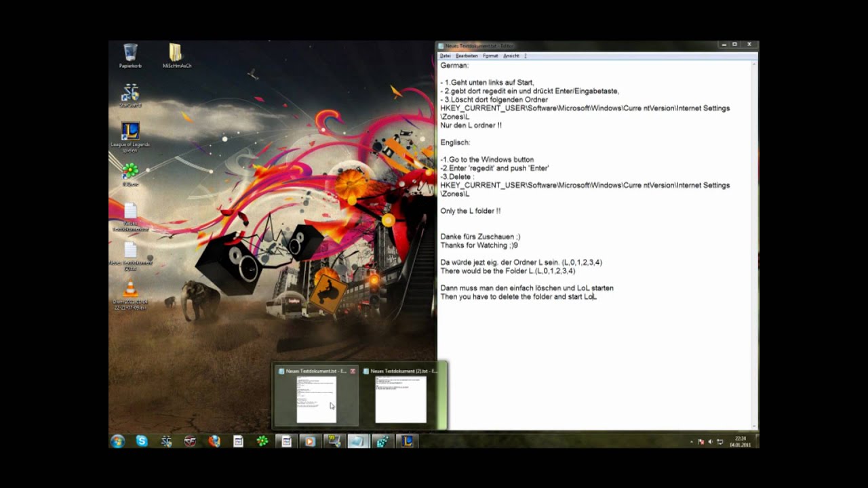Open the MiScHmAsCh folder on desktop
Image resolution: width=868 pixels, height=488 pixels.
click(176, 56)
